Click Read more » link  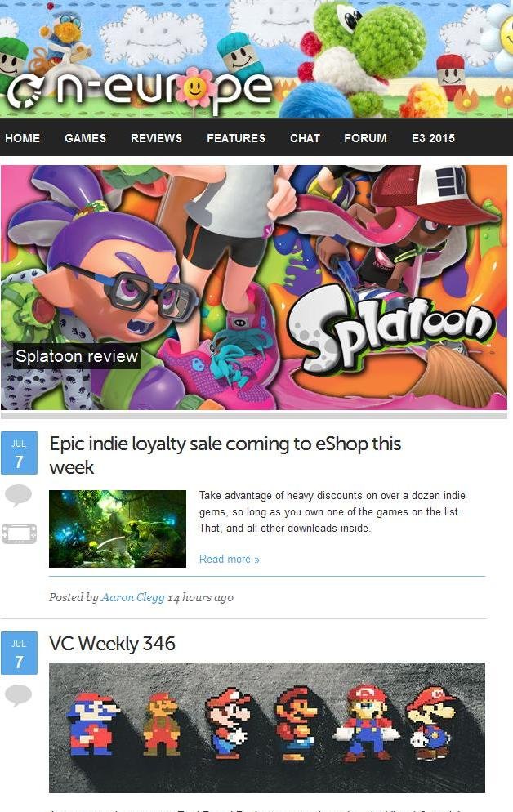[230, 560]
